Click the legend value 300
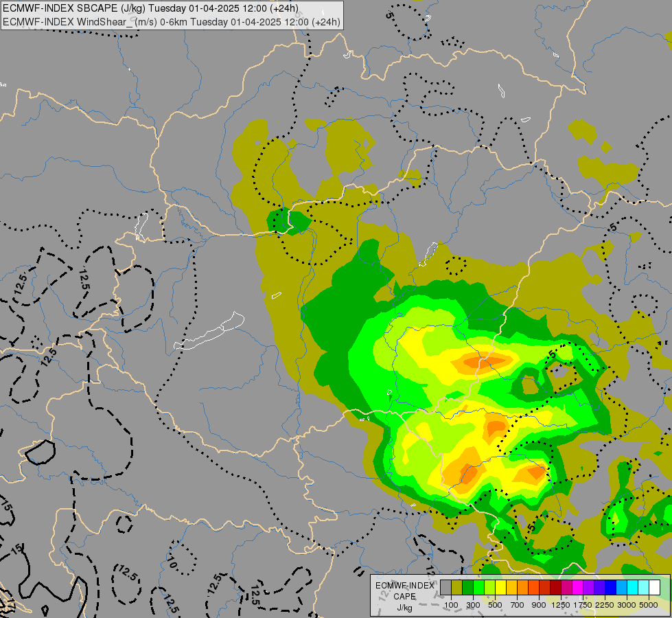 pyautogui.click(x=473, y=605)
